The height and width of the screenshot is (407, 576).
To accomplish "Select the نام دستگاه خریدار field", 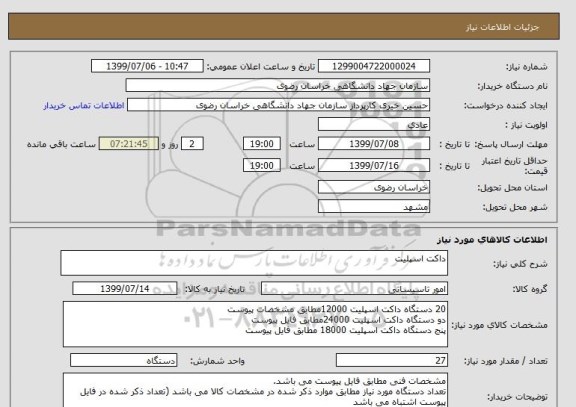I will [x=278, y=86].
